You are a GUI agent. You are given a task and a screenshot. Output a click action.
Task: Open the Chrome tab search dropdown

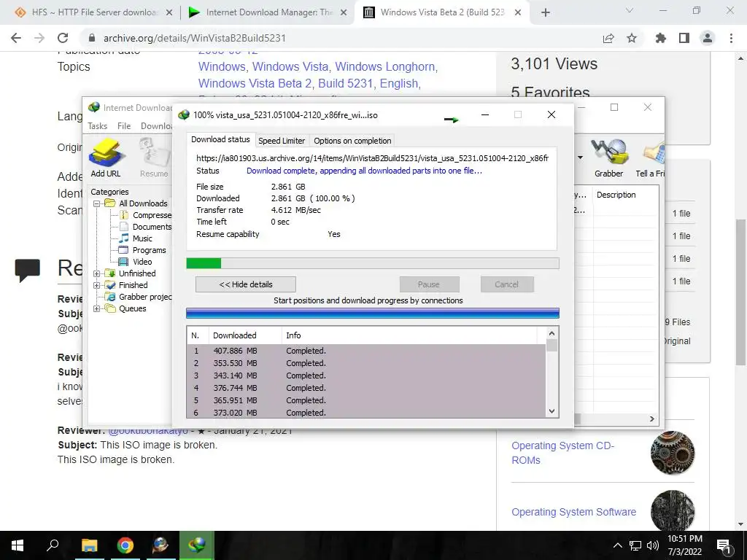click(630, 10)
